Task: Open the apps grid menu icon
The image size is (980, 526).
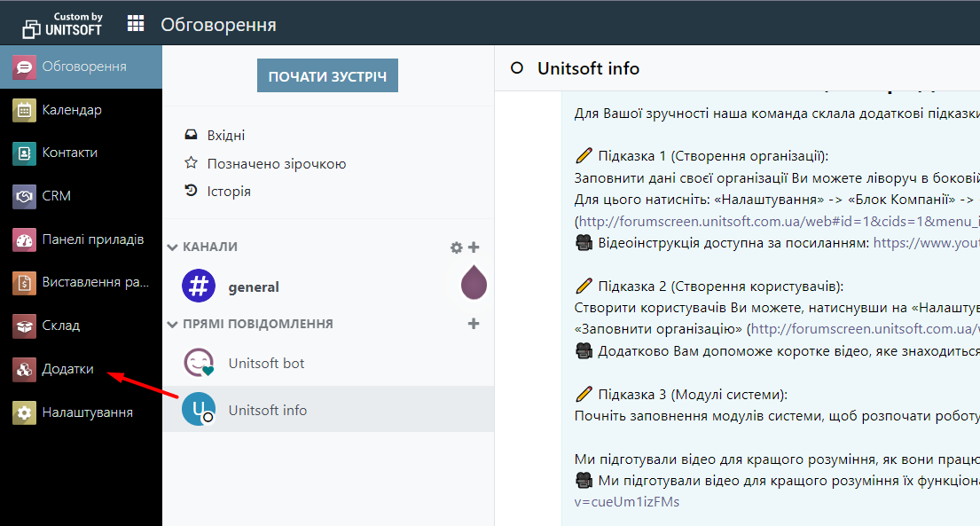Action: pos(136,24)
